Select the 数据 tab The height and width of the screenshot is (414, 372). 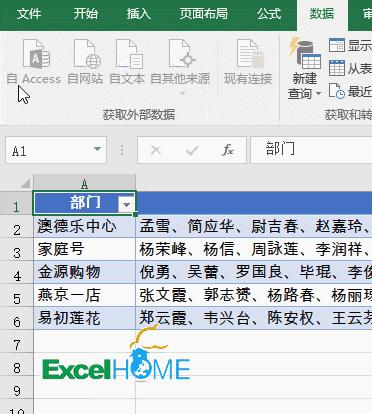point(322,14)
